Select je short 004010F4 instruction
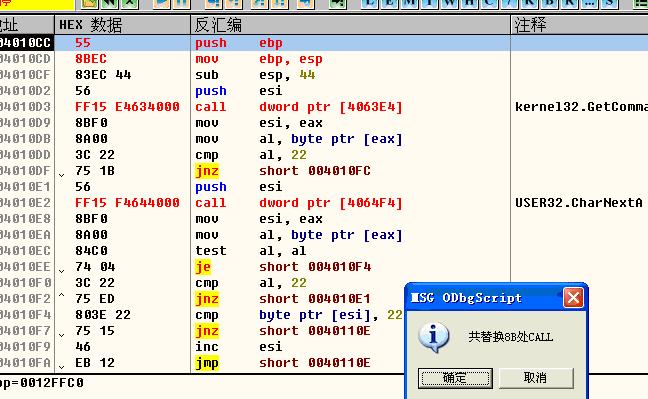 point(283,267)
